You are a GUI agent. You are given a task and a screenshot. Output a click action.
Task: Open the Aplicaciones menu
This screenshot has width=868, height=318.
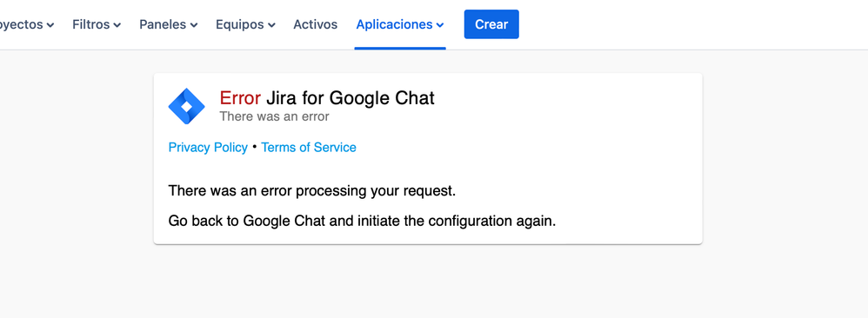[x=400, y=24]
